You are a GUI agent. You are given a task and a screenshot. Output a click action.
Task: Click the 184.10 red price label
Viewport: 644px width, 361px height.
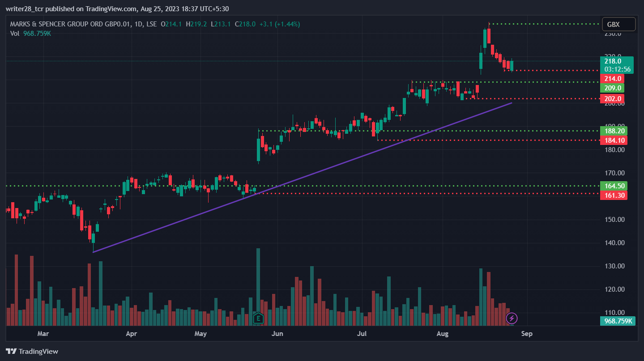[x=614, y=140]
